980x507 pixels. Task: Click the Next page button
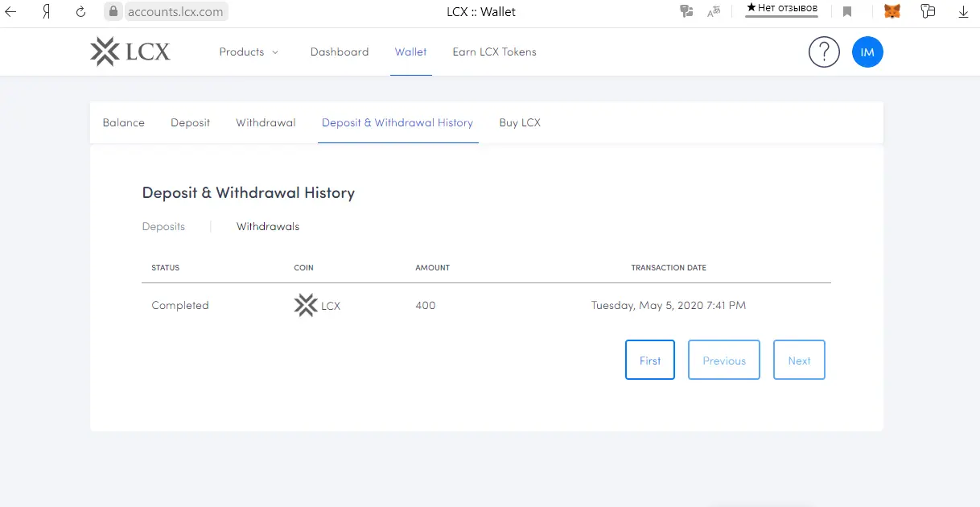coord(799,360)
